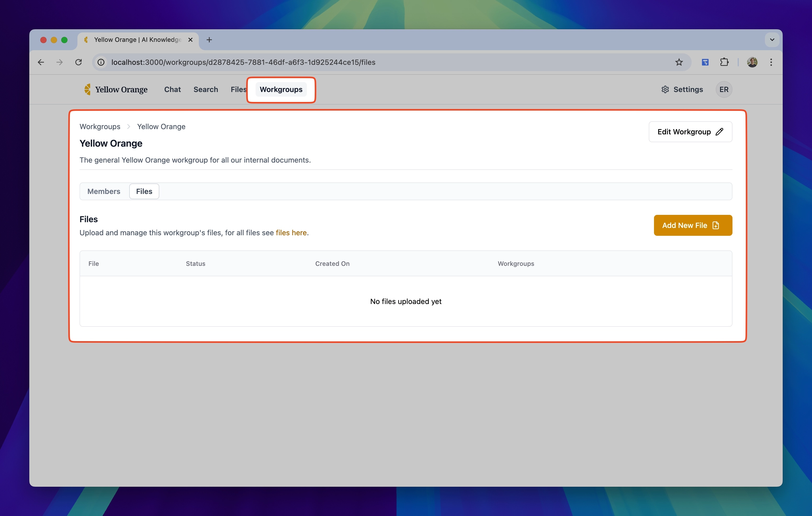Click the Yellow Orange logo icon
812x516 pixels.
tap(87, 89)
